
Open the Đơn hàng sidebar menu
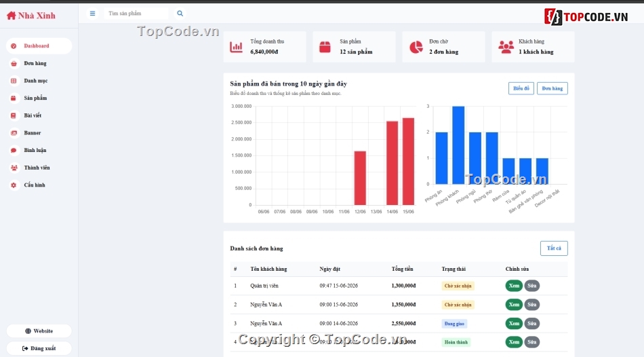[39, 63]
